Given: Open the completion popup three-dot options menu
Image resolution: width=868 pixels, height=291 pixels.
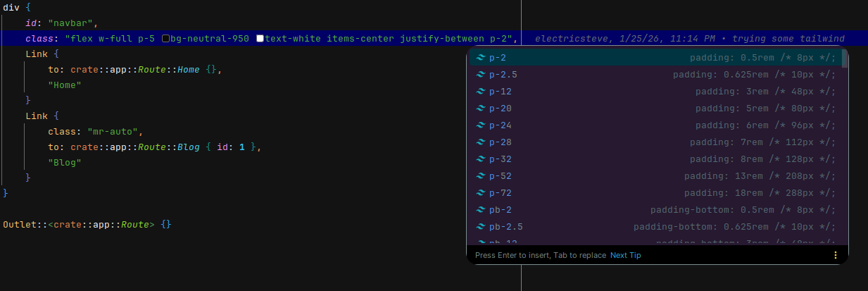Looking at the screenshot, I should [x=836, y=255].
